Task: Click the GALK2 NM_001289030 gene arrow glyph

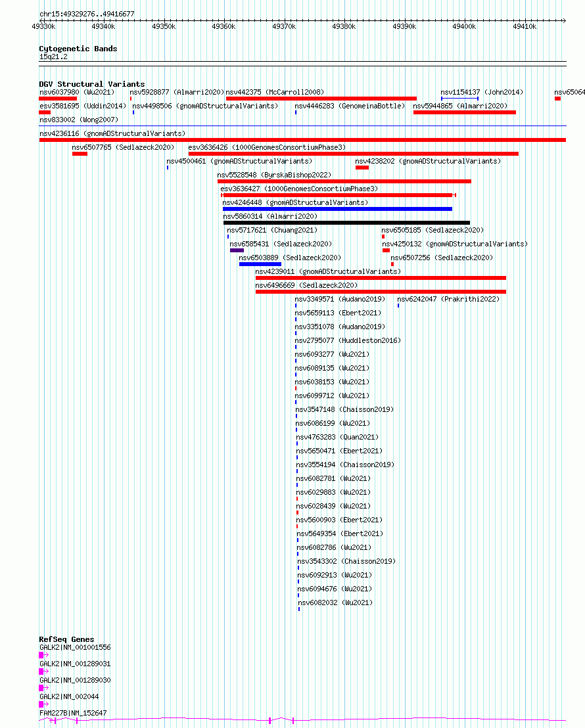Action: [43, 688]
